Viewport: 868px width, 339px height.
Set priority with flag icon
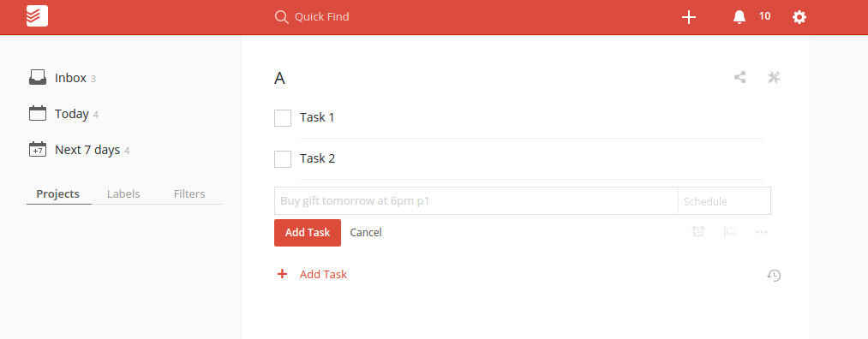pyautogui.click(x=730, y=232)
